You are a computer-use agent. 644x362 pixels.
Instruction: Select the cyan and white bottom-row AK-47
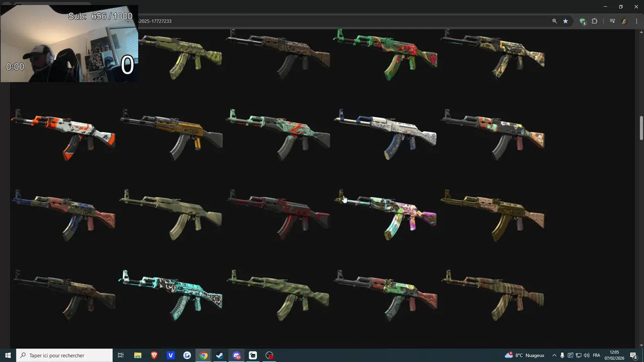171,295
